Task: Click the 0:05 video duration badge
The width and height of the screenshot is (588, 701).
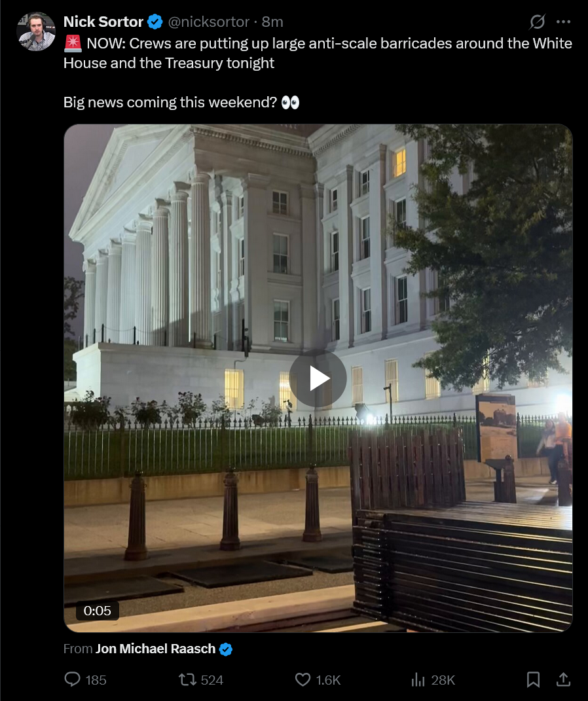Action: (98, 610)
